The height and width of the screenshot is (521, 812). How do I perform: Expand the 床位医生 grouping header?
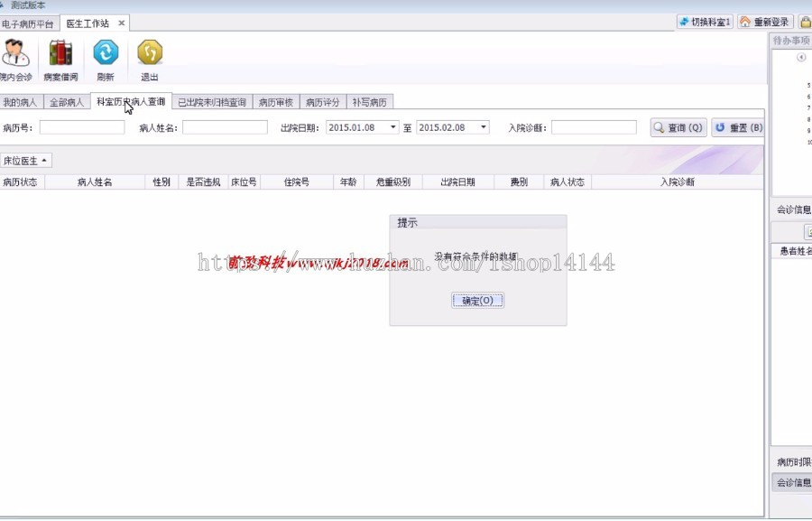point(25,161)
